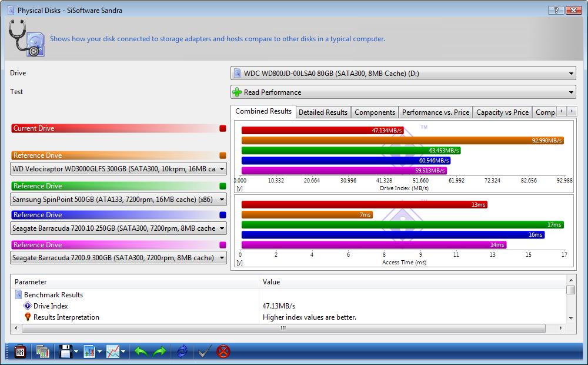The width and height of the screenshot is (588, 365).
Task: Click the floppy disk save icon
Action: [66, 351]
